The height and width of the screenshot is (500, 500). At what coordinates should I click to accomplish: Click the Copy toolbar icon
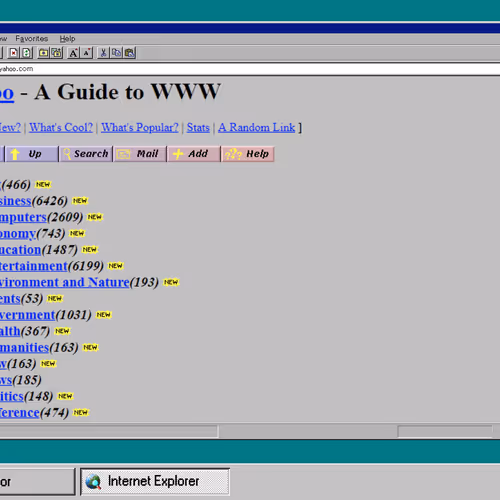pos(116,53)
